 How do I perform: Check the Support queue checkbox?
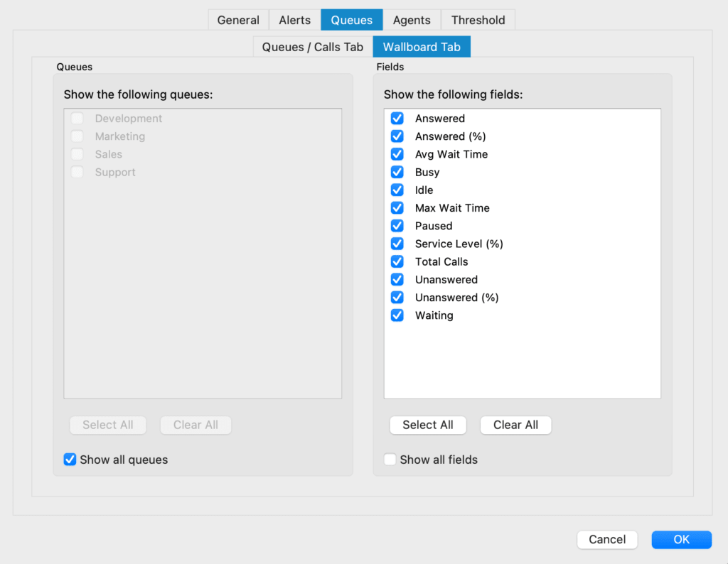(x=77, y=172)
